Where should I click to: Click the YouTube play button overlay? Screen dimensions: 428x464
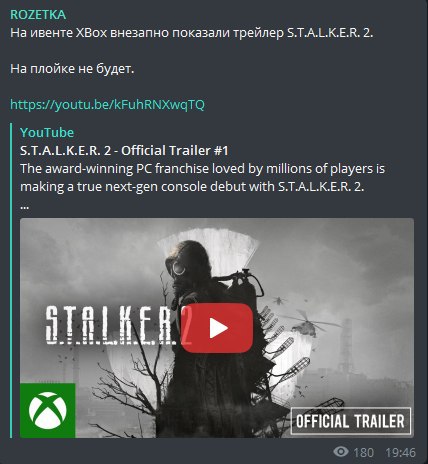click(x=217, y=328)
